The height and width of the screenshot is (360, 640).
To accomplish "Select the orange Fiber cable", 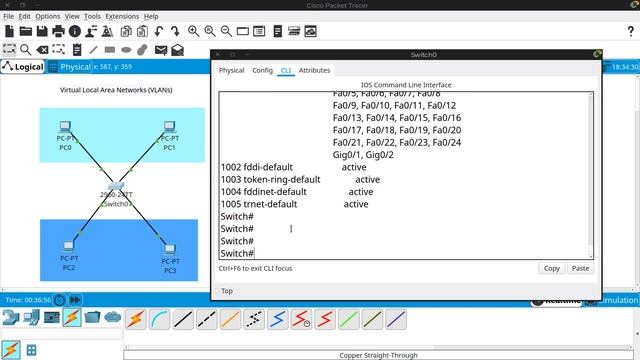I will [x=230, y=319].
